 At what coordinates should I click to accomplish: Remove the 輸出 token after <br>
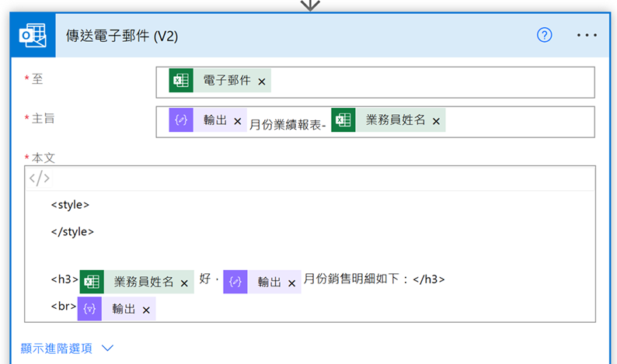click(x=146, y=310)
